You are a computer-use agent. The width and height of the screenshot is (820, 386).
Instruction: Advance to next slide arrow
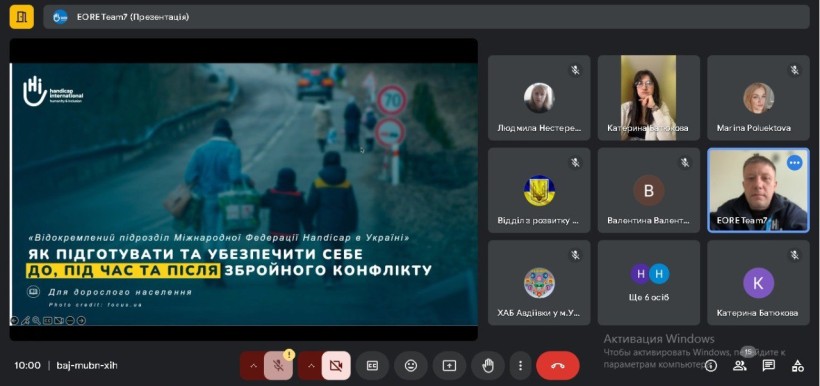point(81,321)
